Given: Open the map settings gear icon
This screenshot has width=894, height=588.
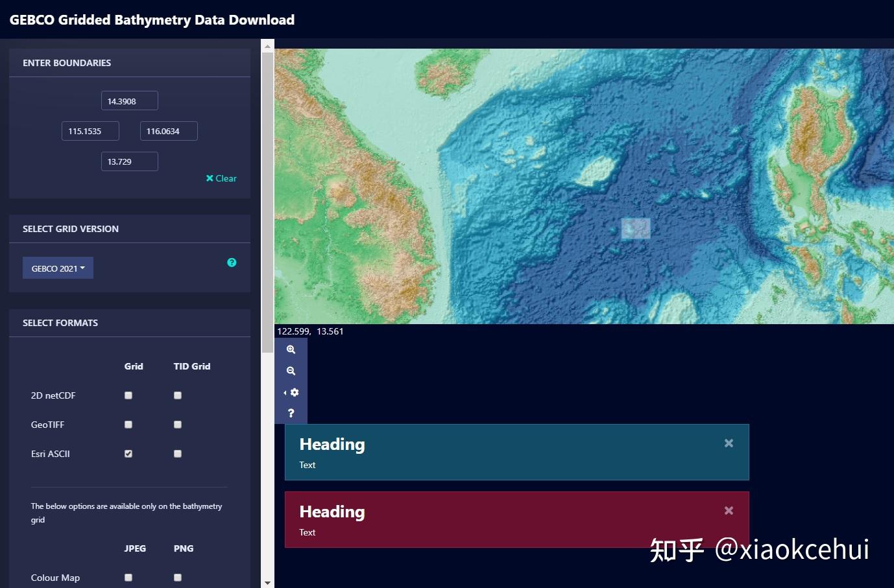Looking at the screenshot, I should coord(294,392).
